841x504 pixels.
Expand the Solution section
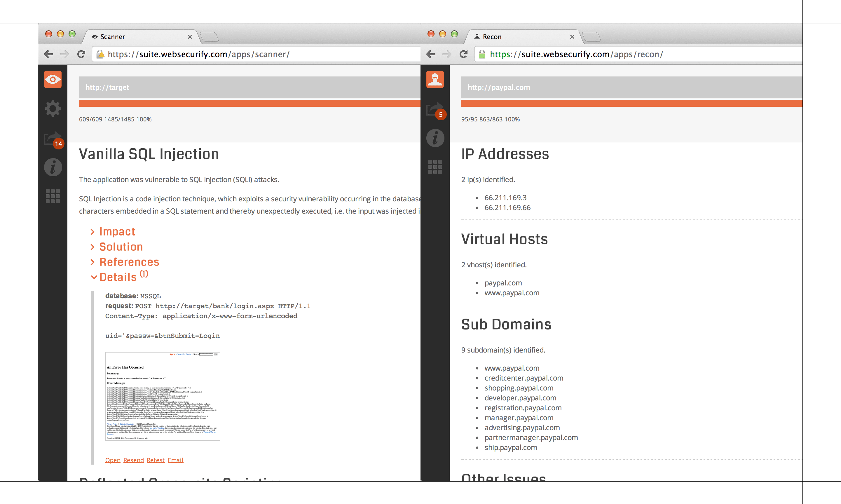tap(116, 247)
